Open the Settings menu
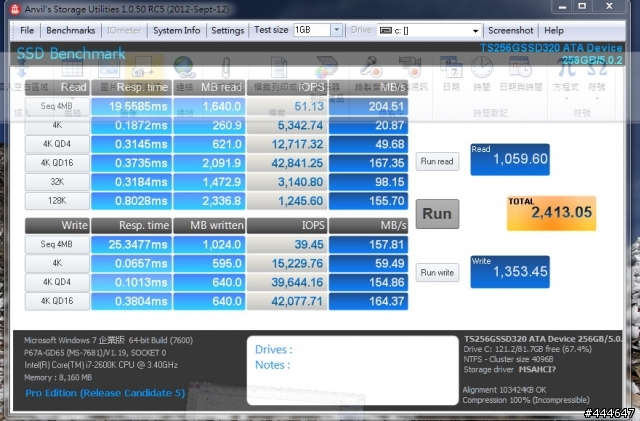The width and height of the screenshot is (640, 421). pyautogui.click(x=227, y=30)
